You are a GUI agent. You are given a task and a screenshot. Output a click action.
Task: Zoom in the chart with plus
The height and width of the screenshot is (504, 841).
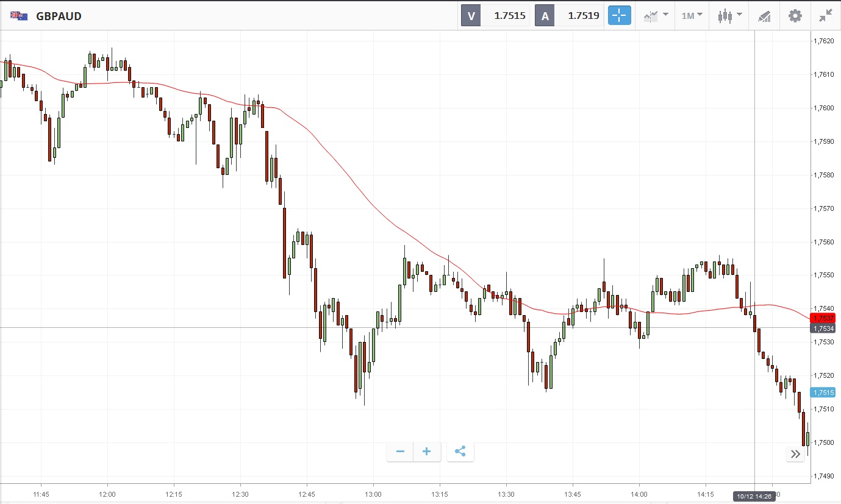(427, 452)
